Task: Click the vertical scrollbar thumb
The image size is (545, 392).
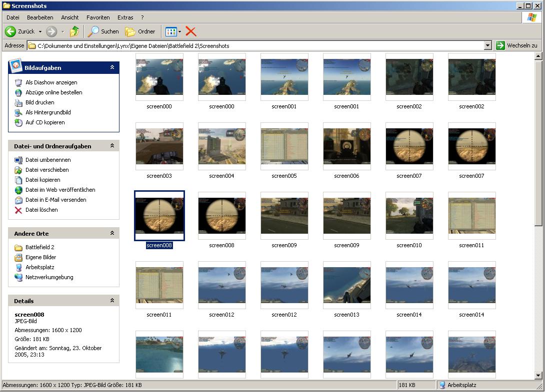Action: [x=538, y=143]
